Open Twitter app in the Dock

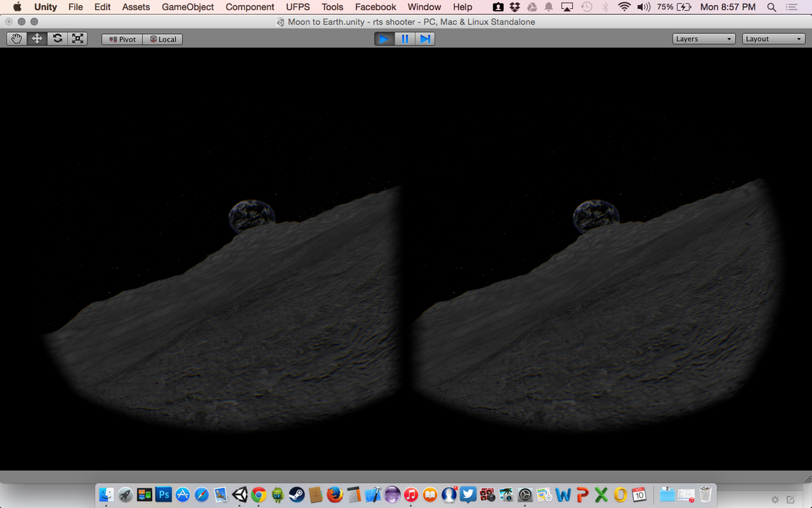(468, 495)
